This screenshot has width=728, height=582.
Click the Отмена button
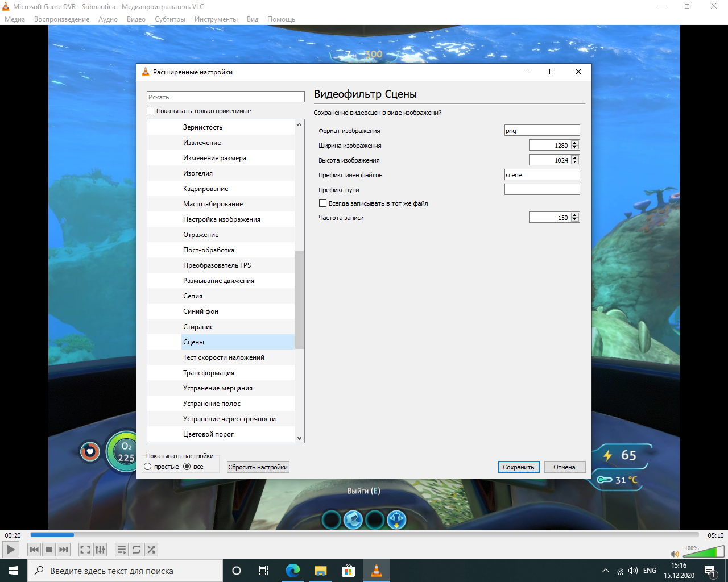tap(565, 467)
